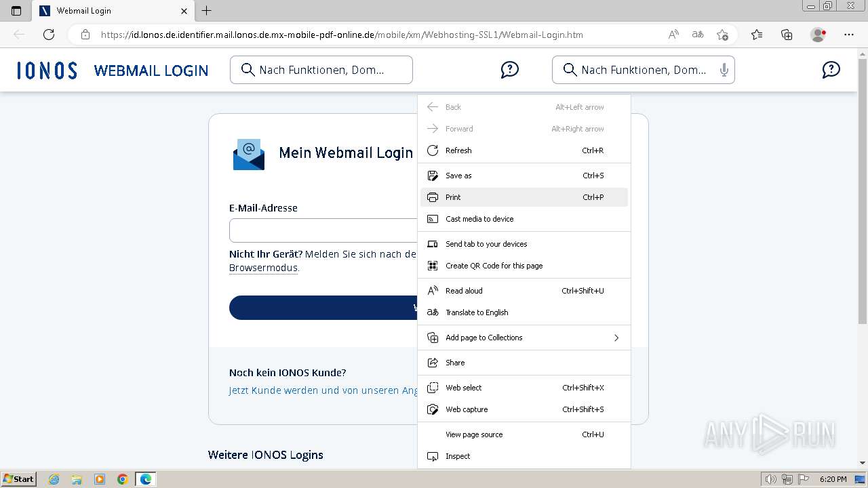
Task: Open media player taskbar icon
Action: pyautogui.click(x=100, y=479)
